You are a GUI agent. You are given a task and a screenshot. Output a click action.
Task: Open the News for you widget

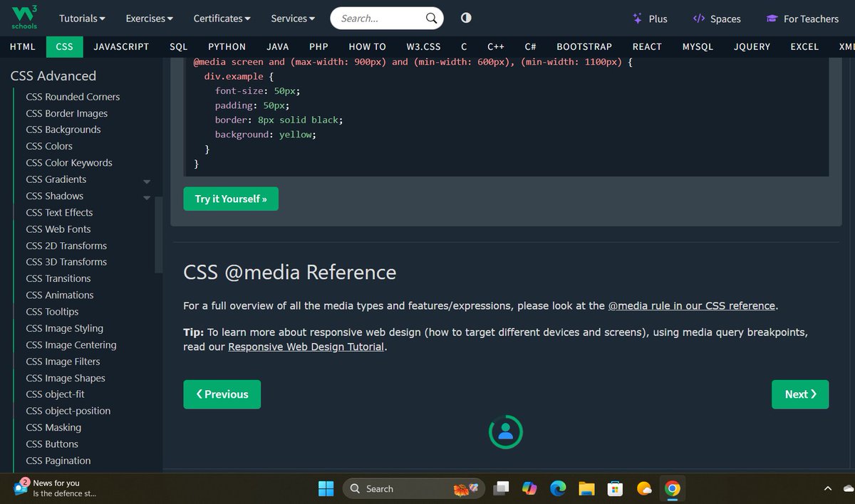(56, 488)
